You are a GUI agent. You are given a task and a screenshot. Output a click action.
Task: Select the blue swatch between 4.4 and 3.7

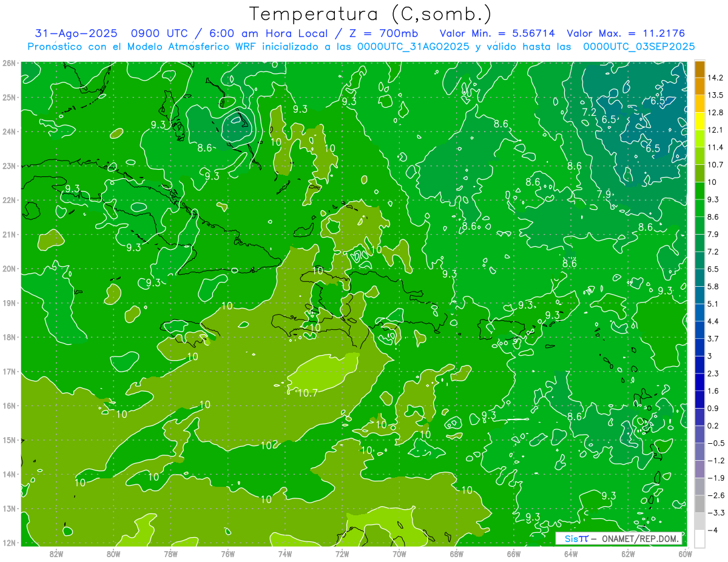point(699,329)
